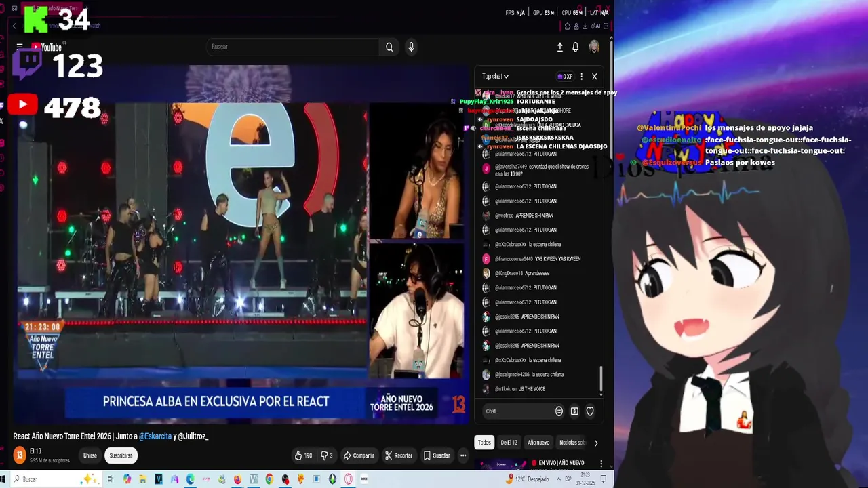868x488 pixels.
Task: Open the taskbar clock and date
Action: point(585,479)
